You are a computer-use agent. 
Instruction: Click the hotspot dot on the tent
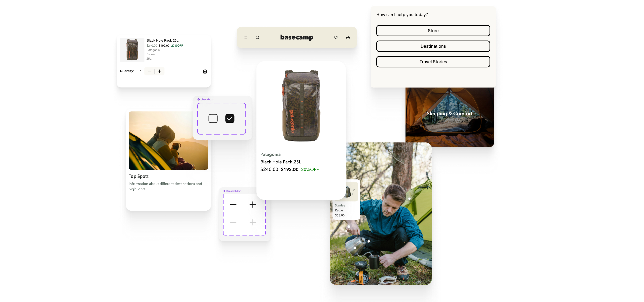pyautogui.click(x=409, y=199)
